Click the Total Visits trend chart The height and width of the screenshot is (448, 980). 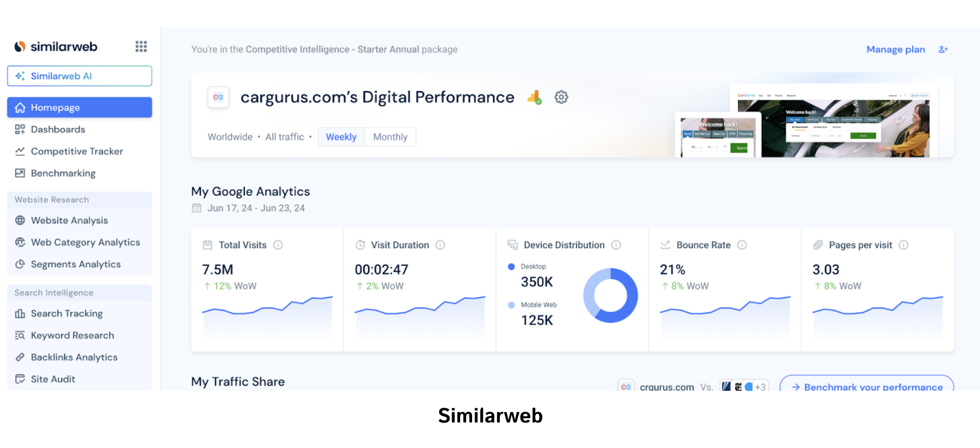pyautogui.click(x=267, y=317)
